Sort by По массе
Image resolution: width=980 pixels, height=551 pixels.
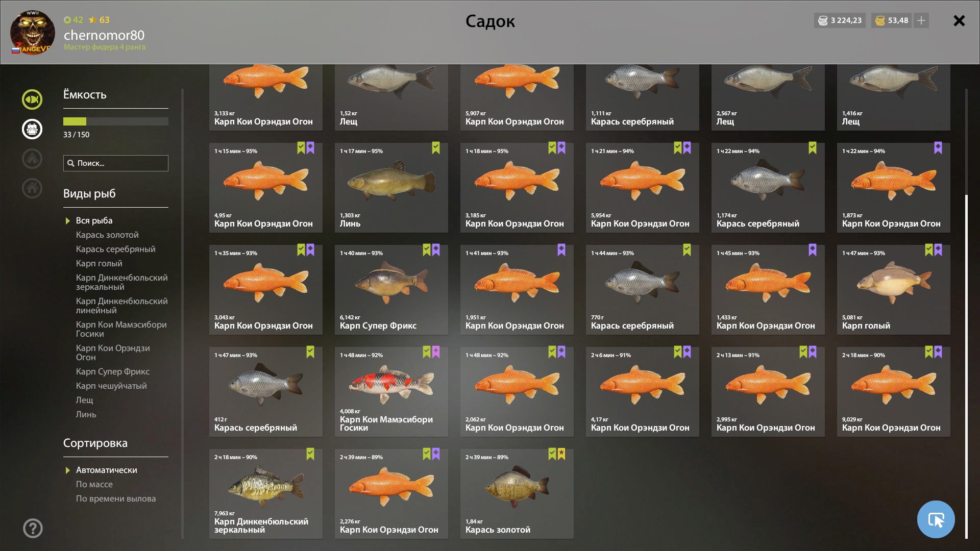pos(94,484)
